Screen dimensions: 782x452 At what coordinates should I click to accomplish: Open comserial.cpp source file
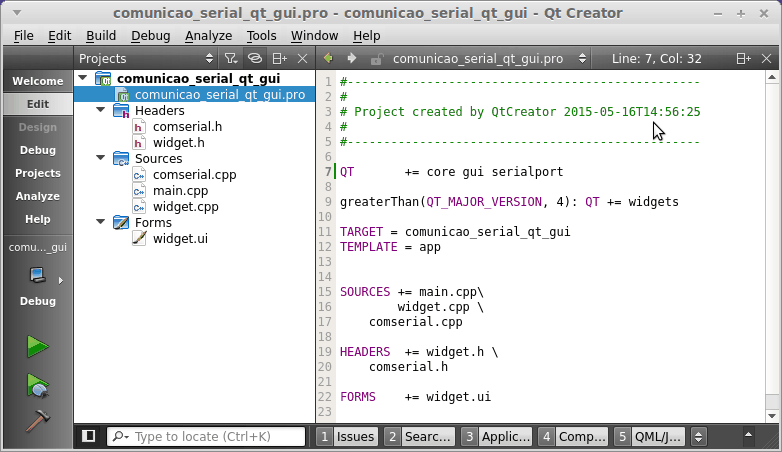pos(195,175)
